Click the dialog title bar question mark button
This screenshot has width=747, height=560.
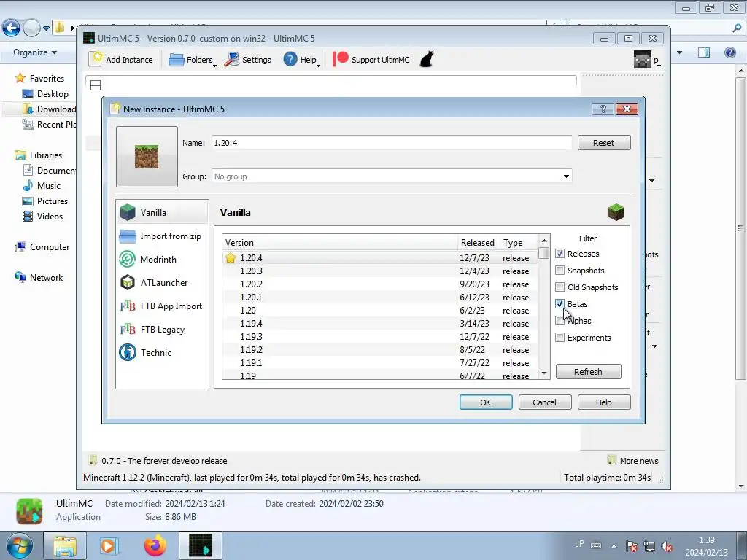(603, 109)
